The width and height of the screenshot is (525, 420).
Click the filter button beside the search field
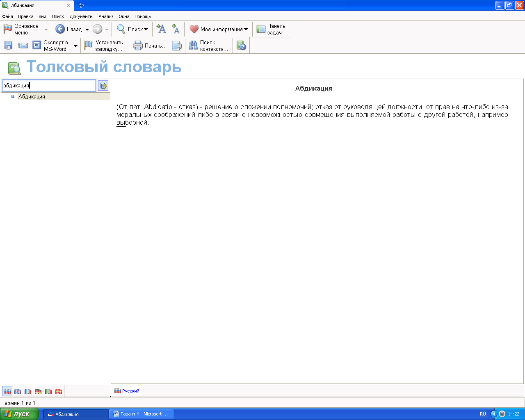(x=103, y=85)
